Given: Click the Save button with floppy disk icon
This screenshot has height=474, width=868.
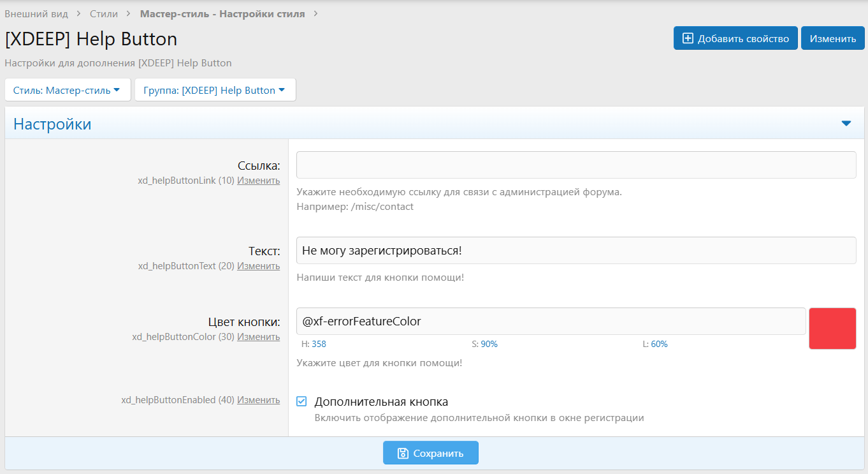Looking at the screenshot, I should pyautogui.click(x=430, y=453).
